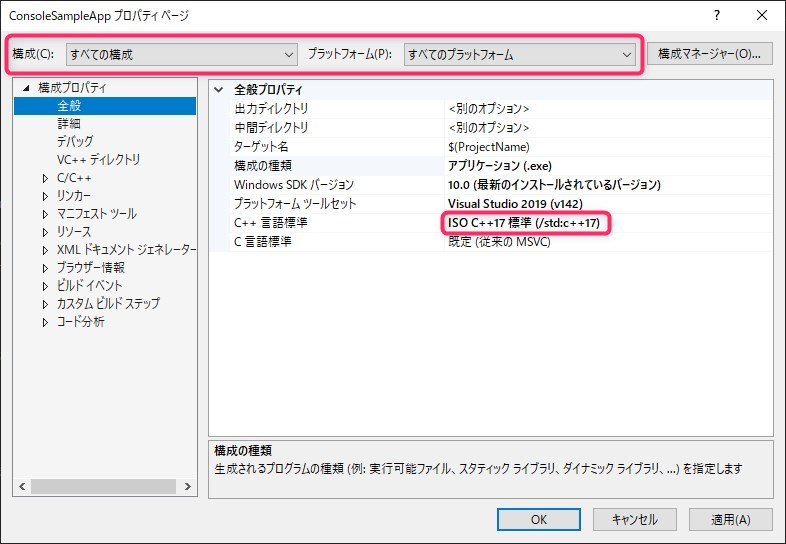Image resolution: width=786 pixels, height=544 pixels.
Task: Click the $(ProjectName) target name value
Action: pyautogui.click(x=489, y=147)
